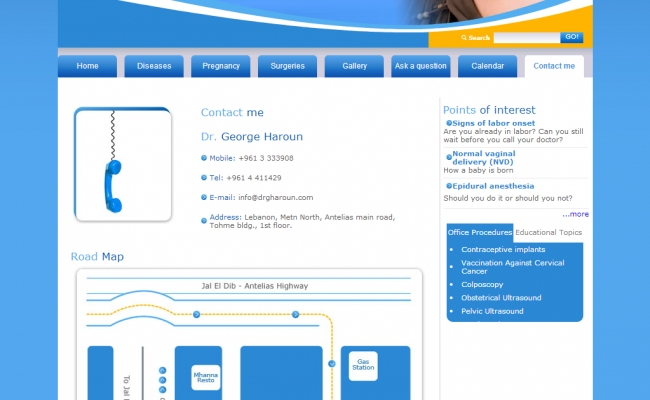Viewport: 650px width, 400px height.
Task: Click bullet icon beside Signs of labor onset
Action: point(447,123)
